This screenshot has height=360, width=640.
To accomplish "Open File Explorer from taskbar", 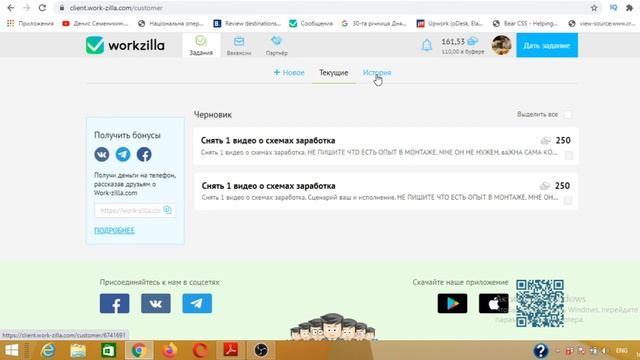I will [x=78, y=350].
